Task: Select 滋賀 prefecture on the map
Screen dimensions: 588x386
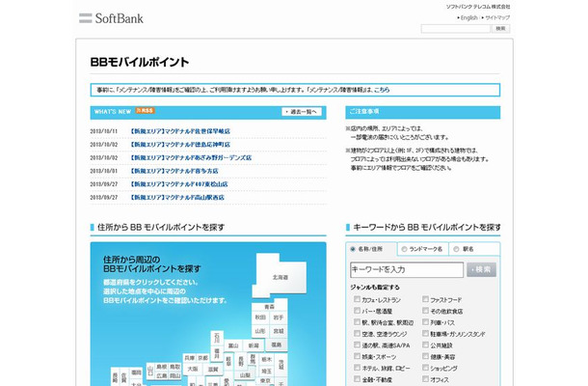Action: coord(213,369)
